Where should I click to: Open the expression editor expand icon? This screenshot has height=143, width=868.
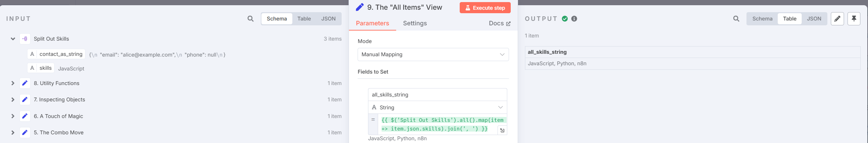[x=502, y=131]
